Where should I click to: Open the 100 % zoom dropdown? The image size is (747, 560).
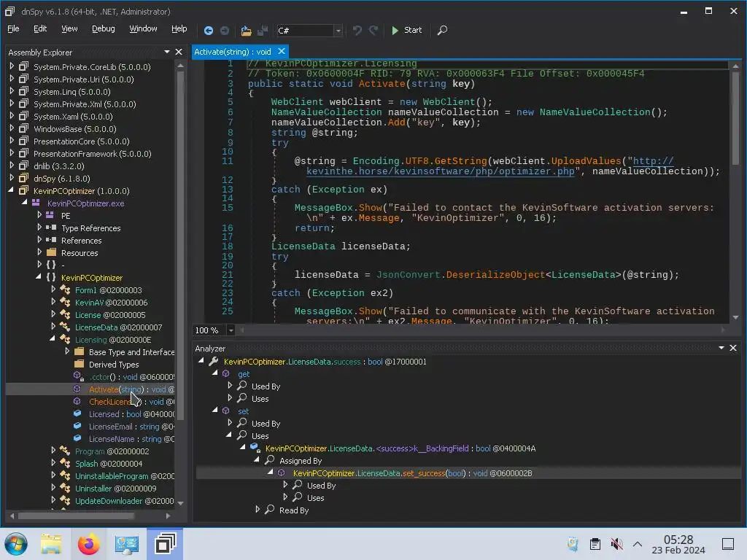(231, 330)
